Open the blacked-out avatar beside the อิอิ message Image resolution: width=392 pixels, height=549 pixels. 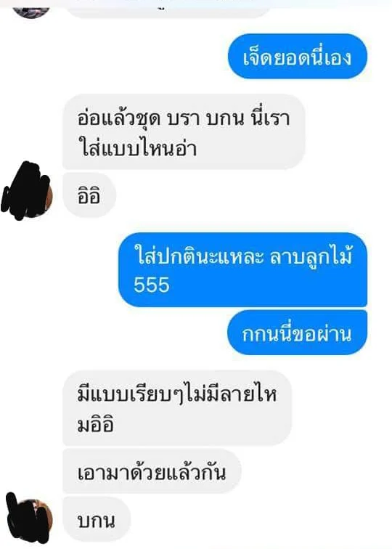tap(28, 191)
